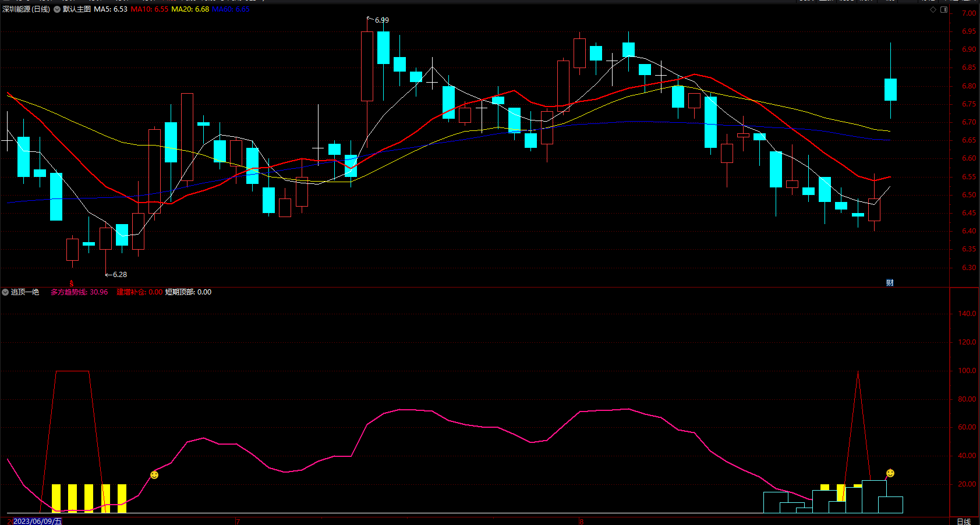Click the 100.0 indicator axis label

(x=967, y=371)
